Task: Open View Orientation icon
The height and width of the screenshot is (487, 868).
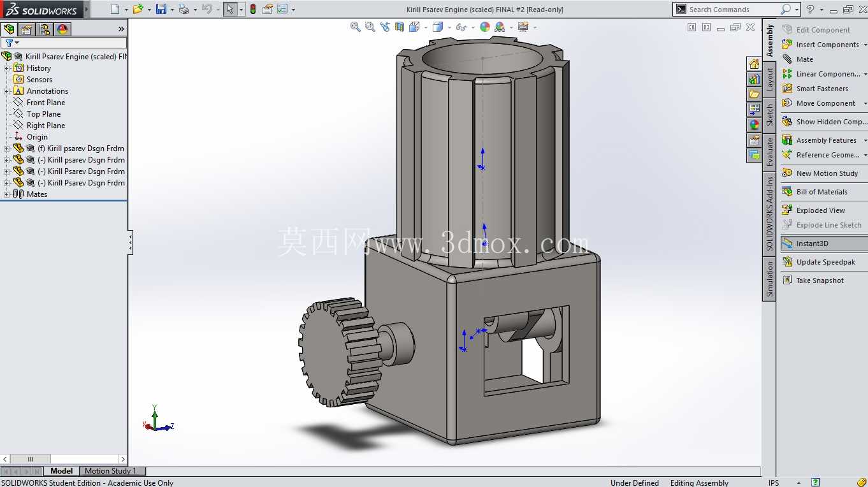Action: [414, 27]
